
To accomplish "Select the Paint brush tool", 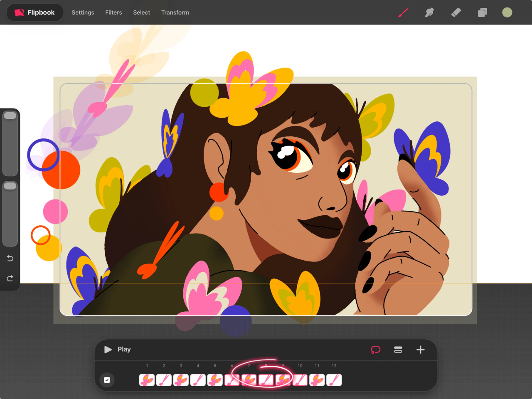I will coord(402,12).
